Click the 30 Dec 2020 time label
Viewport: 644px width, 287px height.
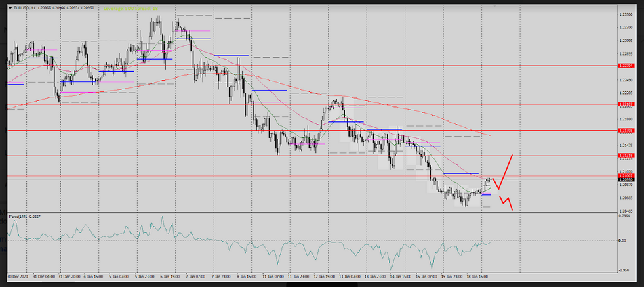coord(17,277)
